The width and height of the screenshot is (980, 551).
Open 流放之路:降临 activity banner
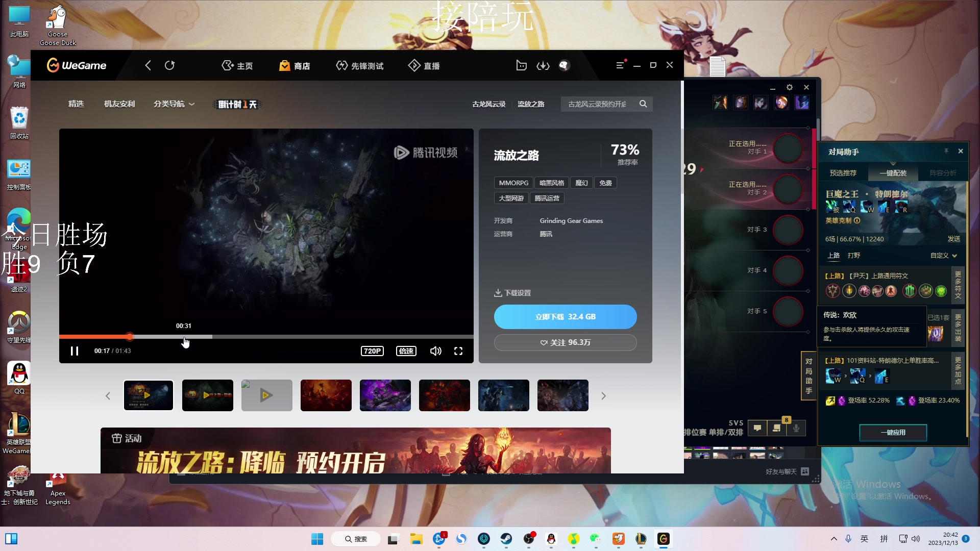[x=356, y=451]
